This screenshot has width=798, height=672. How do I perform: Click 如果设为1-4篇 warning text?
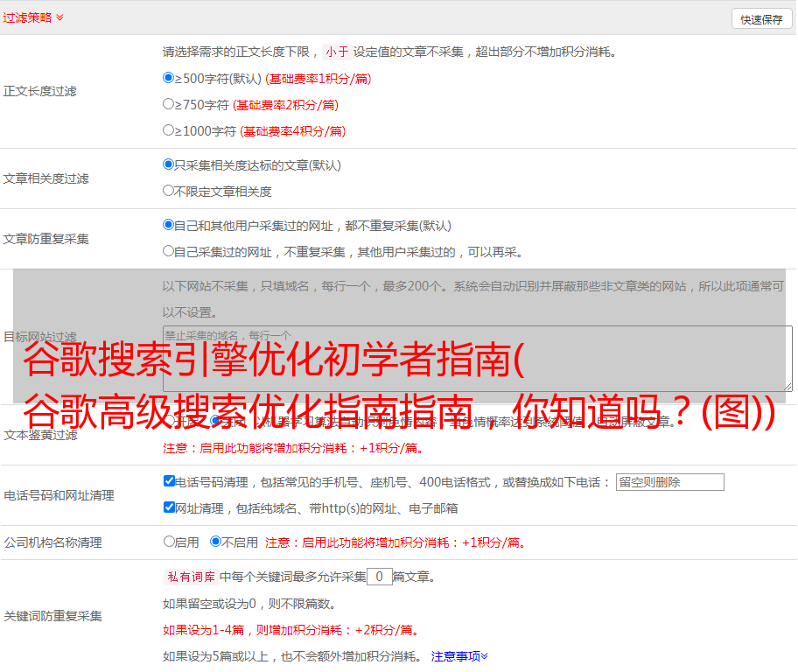tap(292, 630)
